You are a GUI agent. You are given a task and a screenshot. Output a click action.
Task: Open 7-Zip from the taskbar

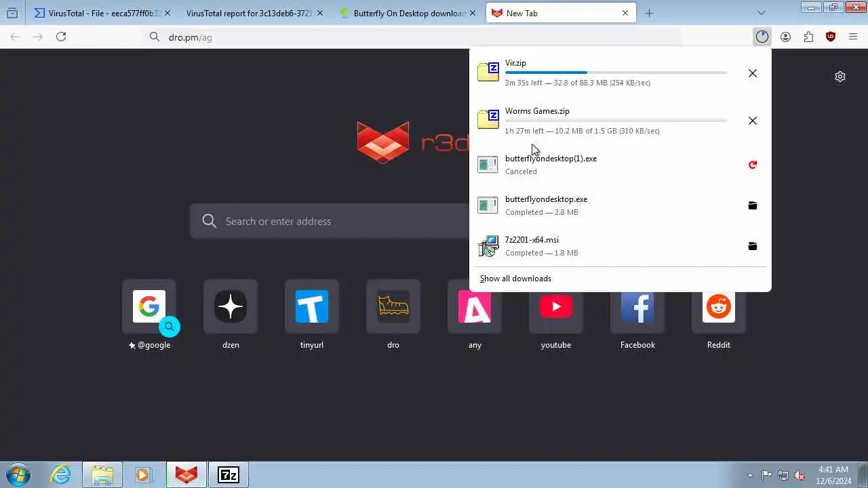click(229, 474)
